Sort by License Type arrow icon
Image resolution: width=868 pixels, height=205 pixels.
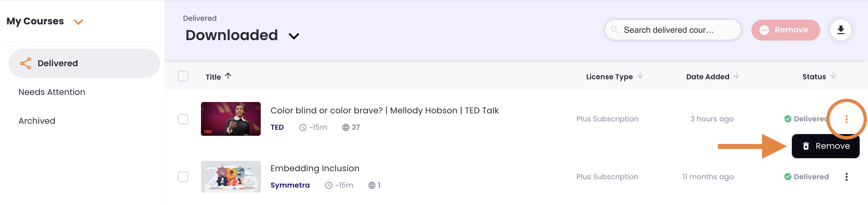pos(640,76)
